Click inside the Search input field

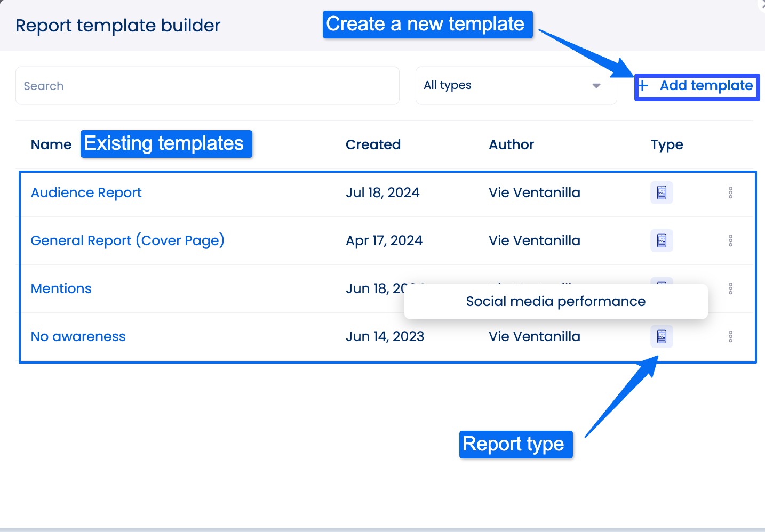[207, 85]
